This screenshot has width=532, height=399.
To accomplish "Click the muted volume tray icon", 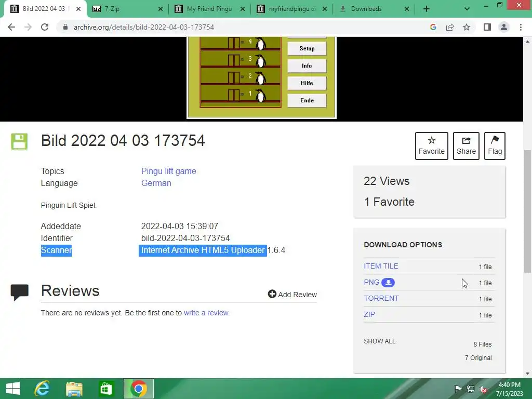I will (483, 389).
